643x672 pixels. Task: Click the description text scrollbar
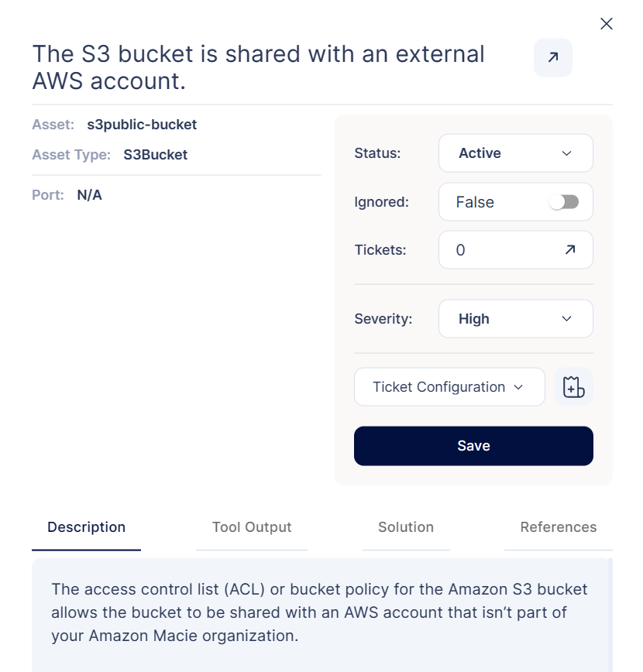[610, 615]
